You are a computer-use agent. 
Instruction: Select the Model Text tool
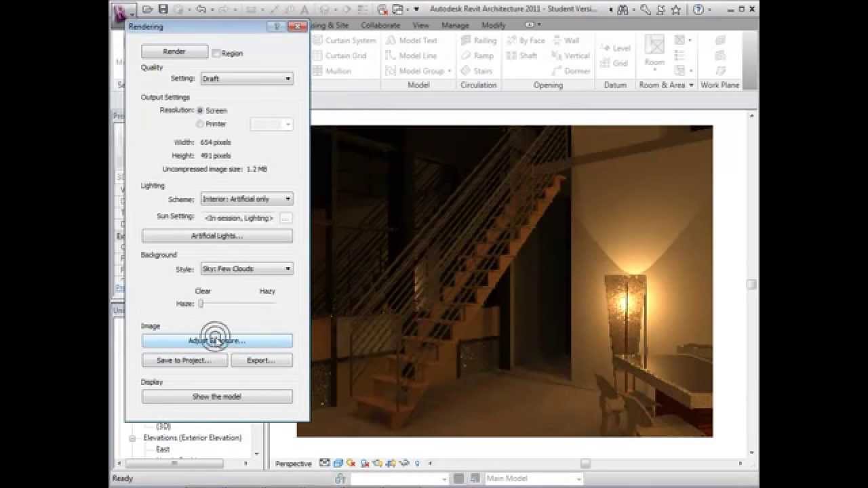[412, 41]
